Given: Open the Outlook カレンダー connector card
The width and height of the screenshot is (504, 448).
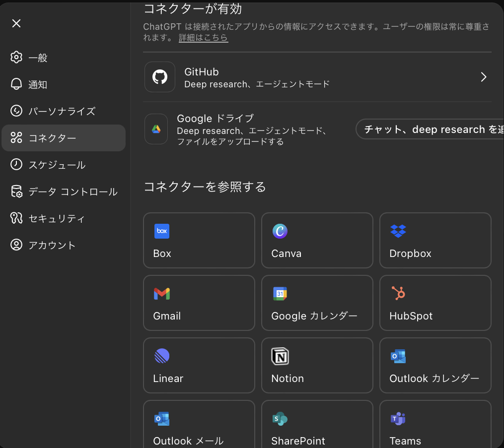Looking at the screenshot, I should point(435,365).
